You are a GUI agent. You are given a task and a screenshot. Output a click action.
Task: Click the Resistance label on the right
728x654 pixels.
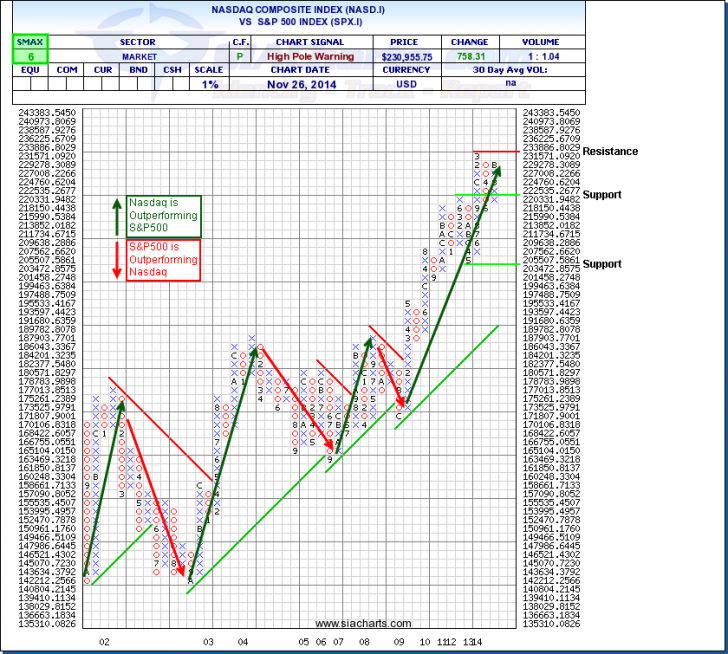point(611,151)
